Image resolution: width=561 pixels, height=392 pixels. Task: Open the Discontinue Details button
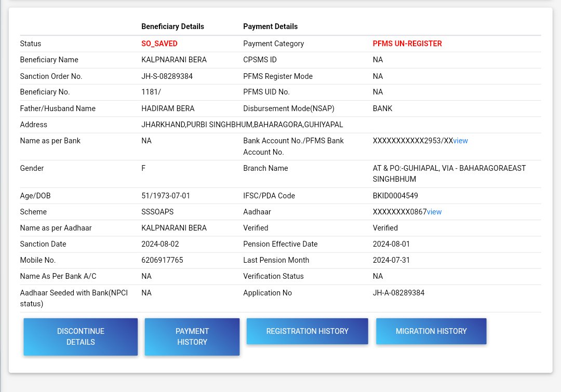tap(81, 336)
